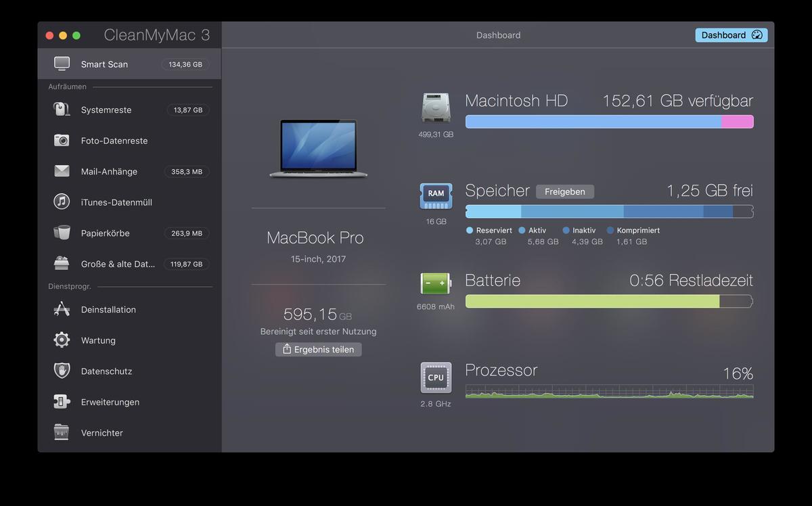Click the Ergebnis teilen share button
The image size is (812, 506).
point(318,349)
